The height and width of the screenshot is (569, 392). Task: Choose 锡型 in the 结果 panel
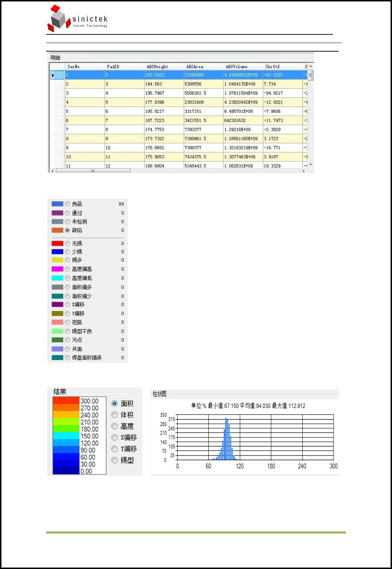tap(115, 460)
